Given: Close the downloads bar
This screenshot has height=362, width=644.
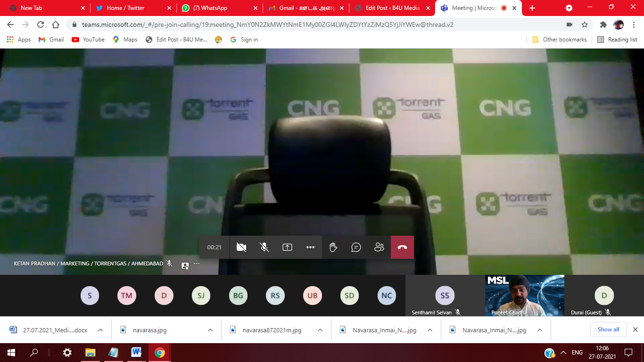Looking at the screenshot, I should 636,329.
